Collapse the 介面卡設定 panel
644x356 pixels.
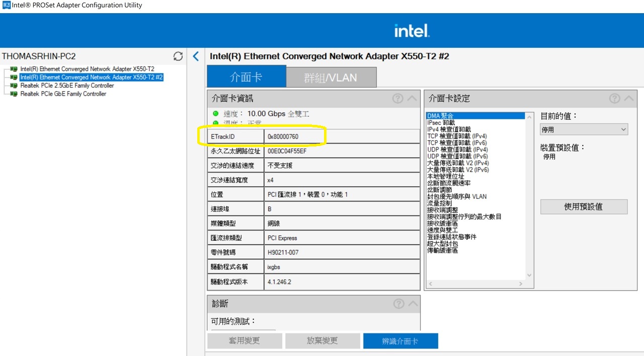pos(628,98)
